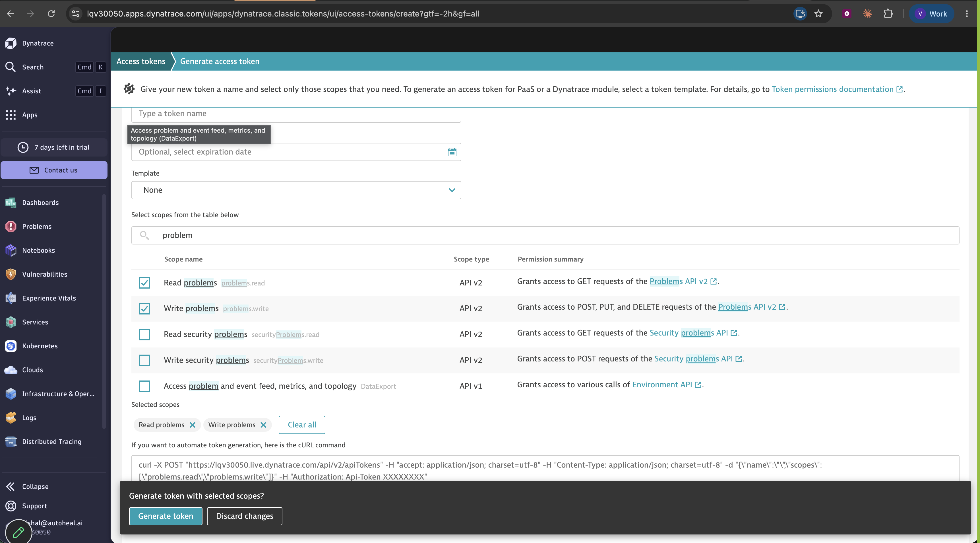Click the Permission summary column header
980x543 pixels.
click(550, 259)
